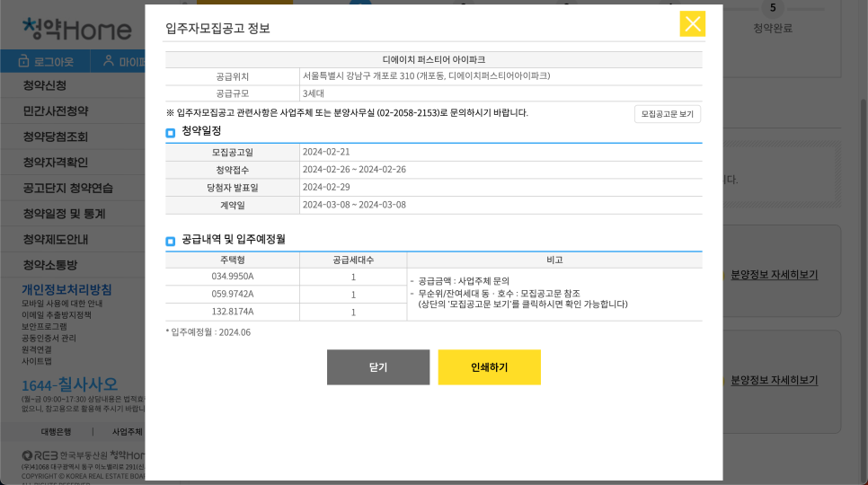Open the 공동인증서 관리 link
The width and height of the screenshot is (868, 485).
(49, 339)
